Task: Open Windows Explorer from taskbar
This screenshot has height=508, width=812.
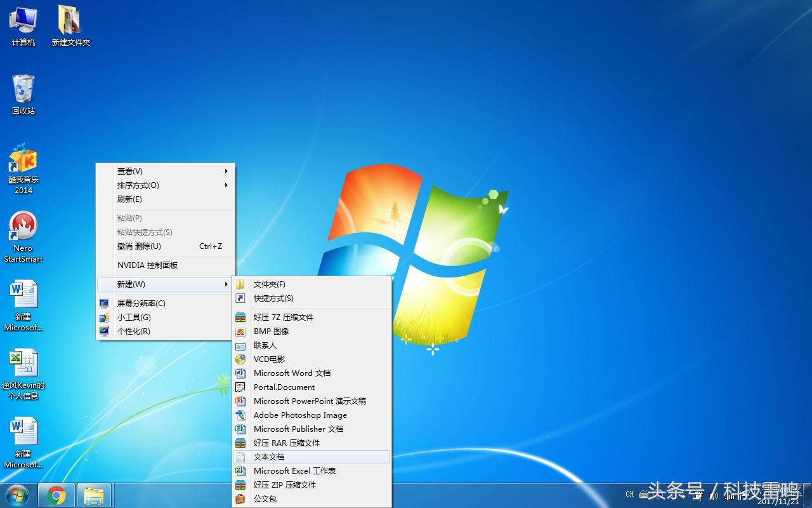Action: pos(94,495)
